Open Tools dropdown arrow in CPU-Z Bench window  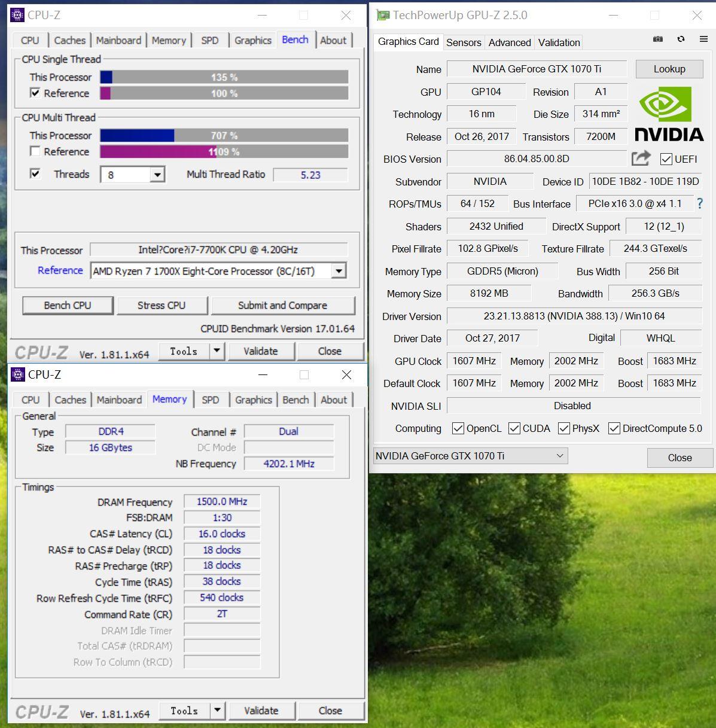point(217,351)
